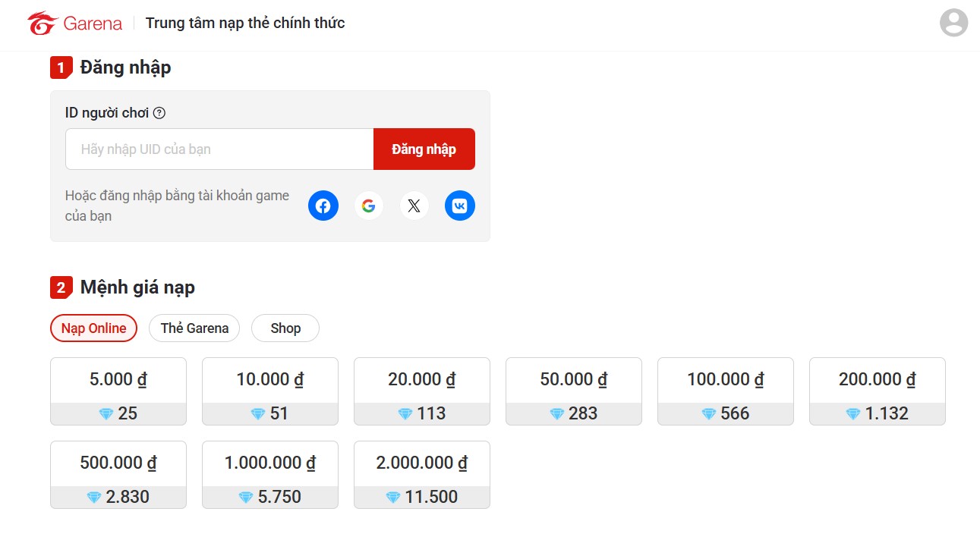
Task: Select the Nạp Online tab
Action: pos(93,328)
